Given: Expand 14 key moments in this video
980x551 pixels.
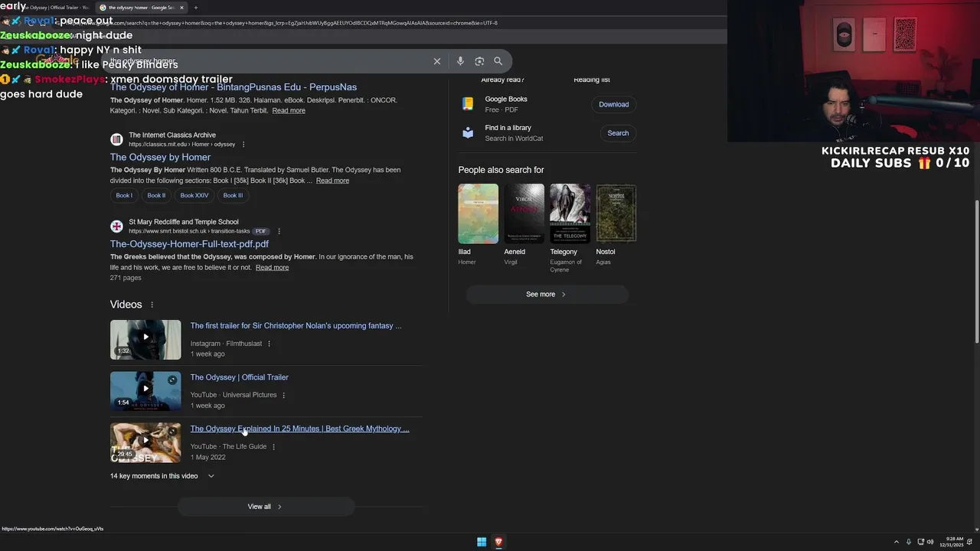Looking at the screenshot, I should coord(162,476).
